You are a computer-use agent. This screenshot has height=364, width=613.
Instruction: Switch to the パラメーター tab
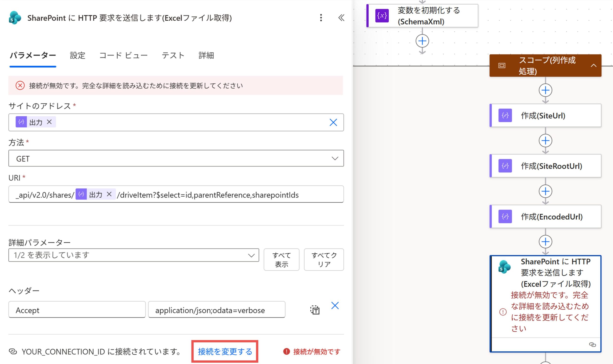click(x=33, y=55)
